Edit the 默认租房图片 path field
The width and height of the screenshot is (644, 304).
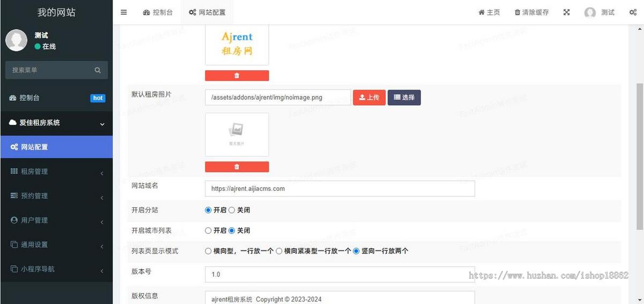coord(278,98)
